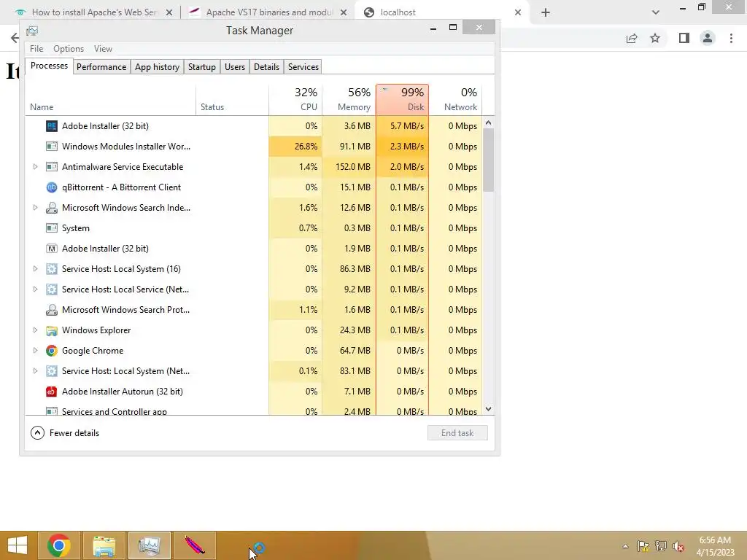Open the File menu
This screenshot has height=560, width=747.
pyautogui.click(x=36, y=49)
